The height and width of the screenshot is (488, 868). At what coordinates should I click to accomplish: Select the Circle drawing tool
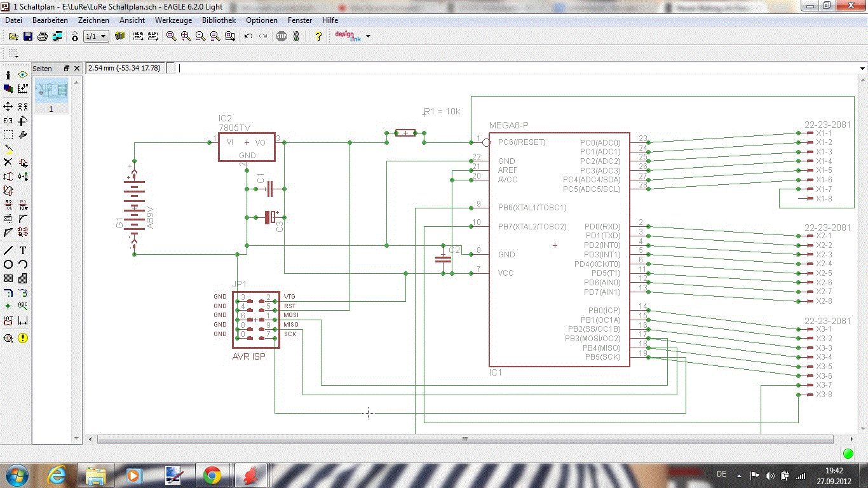point(8,264)
